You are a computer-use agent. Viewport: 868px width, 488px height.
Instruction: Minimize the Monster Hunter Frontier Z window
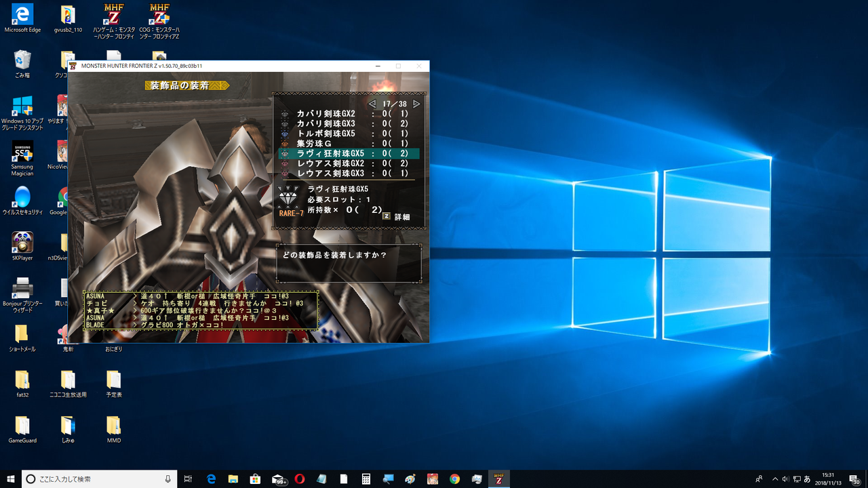[x=379, y=66]
